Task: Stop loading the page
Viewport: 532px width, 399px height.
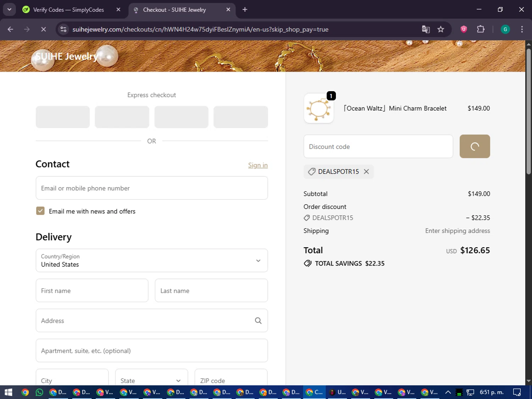Action: (x=43, y=29)
